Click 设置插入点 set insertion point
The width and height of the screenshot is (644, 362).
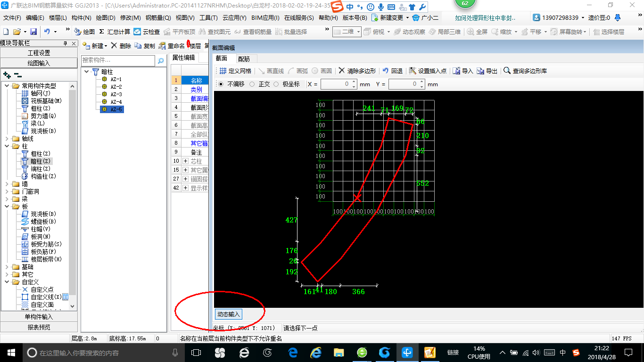pos(428,71)
